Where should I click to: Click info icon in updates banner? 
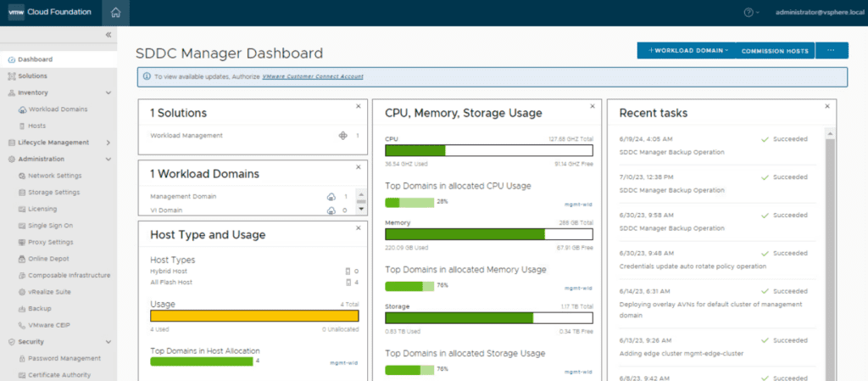147,76
